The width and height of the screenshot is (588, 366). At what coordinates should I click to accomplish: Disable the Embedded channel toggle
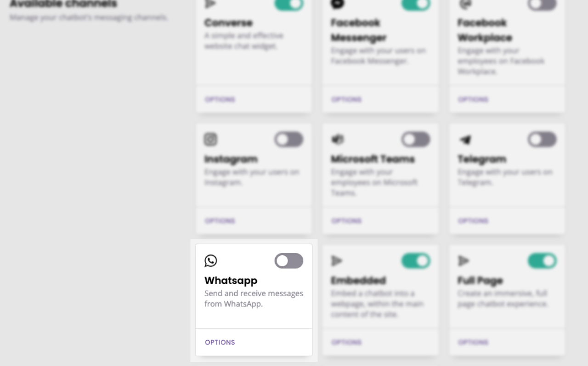[416, 261]
